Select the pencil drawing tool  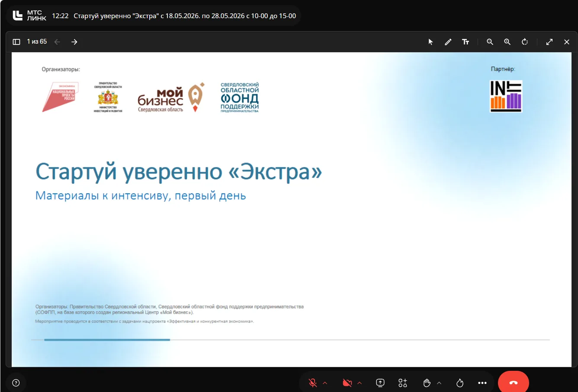[x=448, y=42]
